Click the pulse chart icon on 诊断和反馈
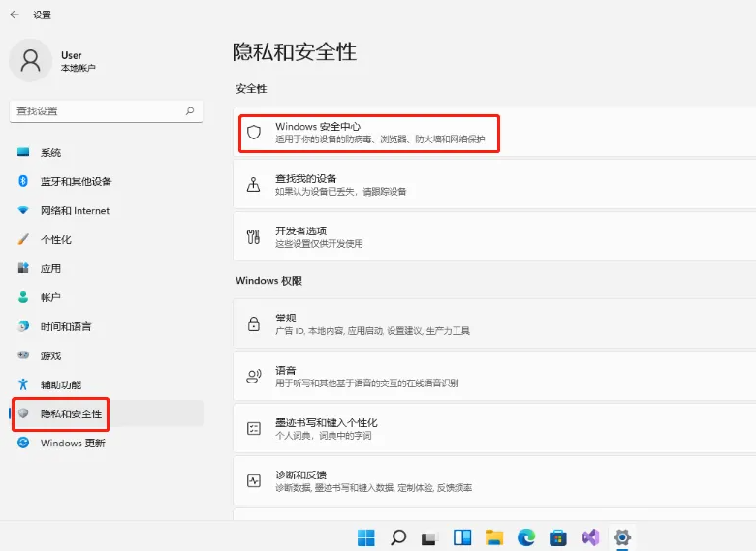Viewport: 756px width, 551px height. [254, 480]
